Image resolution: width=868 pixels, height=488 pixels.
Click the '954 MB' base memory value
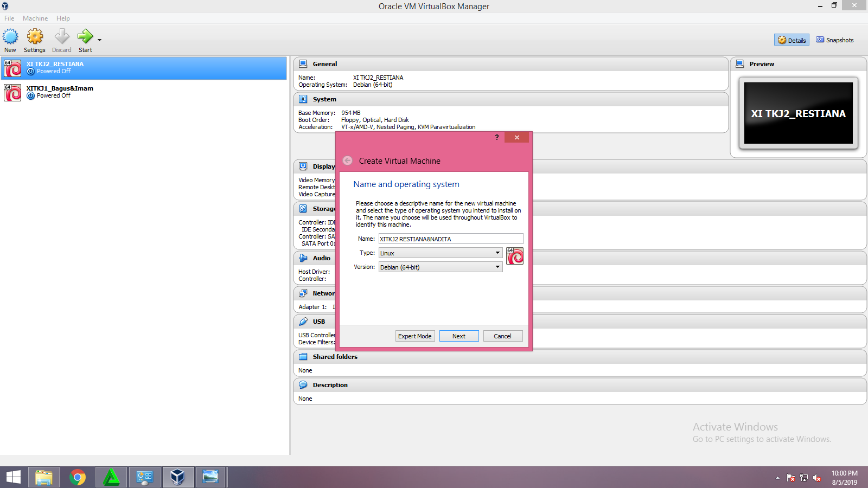point(351,113)
